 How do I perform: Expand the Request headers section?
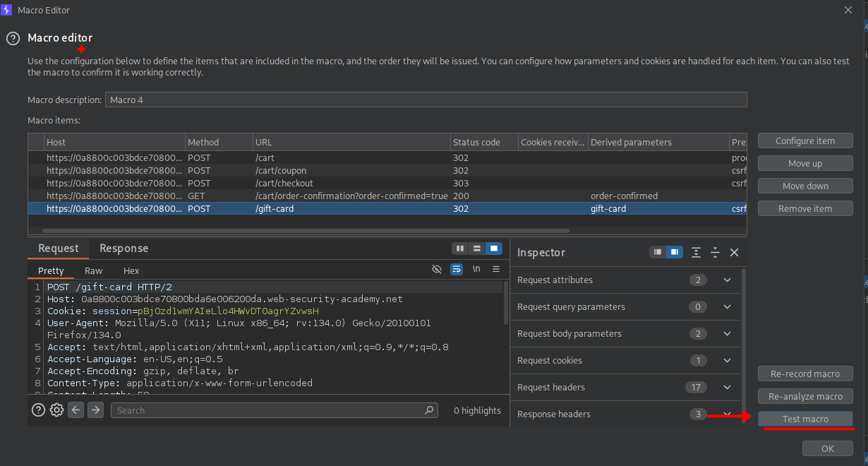point(727,388)
